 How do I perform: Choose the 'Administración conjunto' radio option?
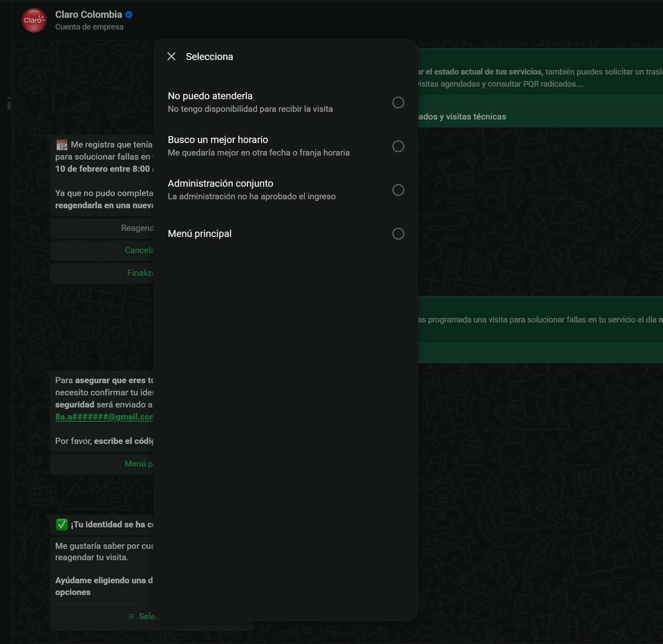(398, 190)
